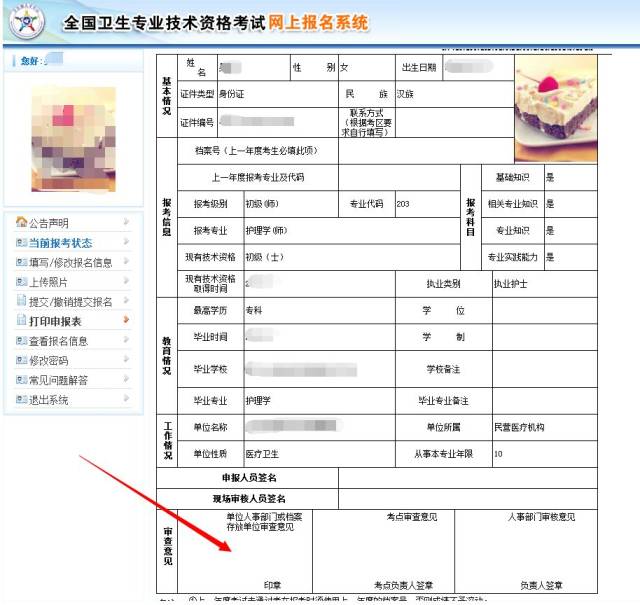The width and height of the screenshot is (640, 605).
Task: Click the 护理学(师) exam specialty value
Action: 266,230
